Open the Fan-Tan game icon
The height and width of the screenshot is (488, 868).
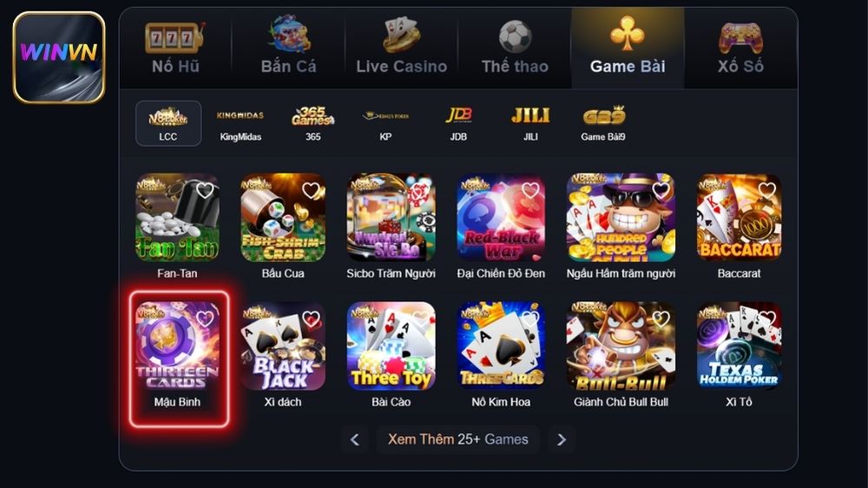click(177, 217)
